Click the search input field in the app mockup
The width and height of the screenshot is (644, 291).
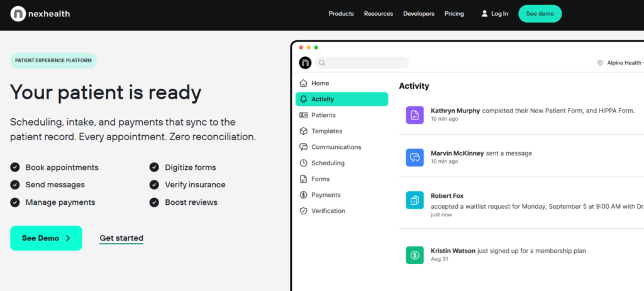[x=362, y=63]
